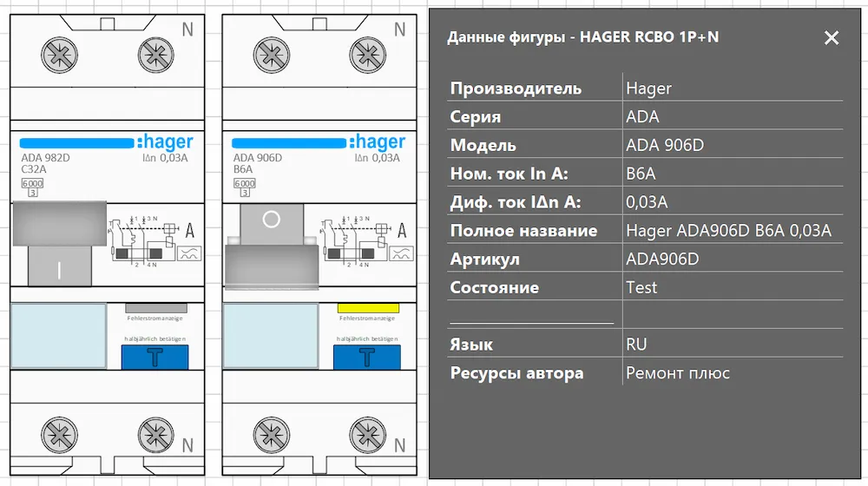This screenshot has height=486, width=868.
Task: Click the wiring diagram on ADA 982D
Action: click(143, 242)
